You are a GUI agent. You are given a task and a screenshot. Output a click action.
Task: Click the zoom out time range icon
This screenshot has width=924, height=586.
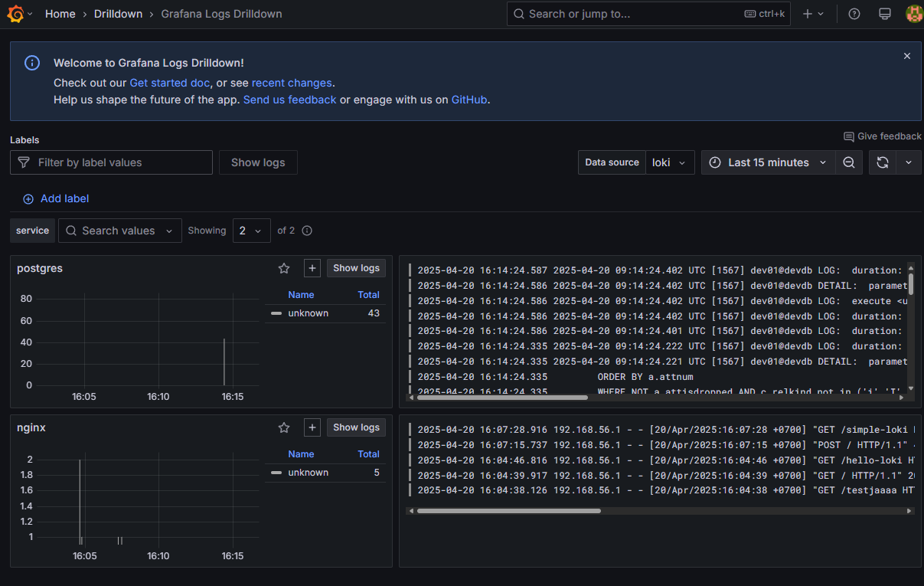[x=848, y=162]
